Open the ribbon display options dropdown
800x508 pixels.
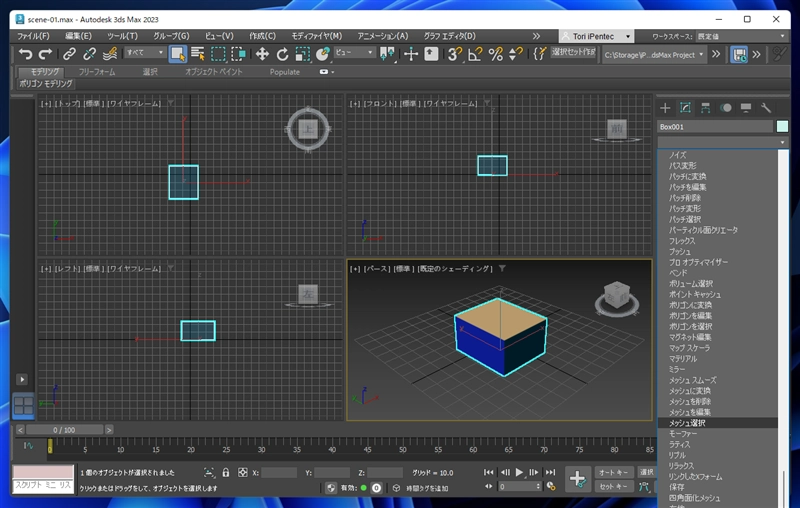327,72
